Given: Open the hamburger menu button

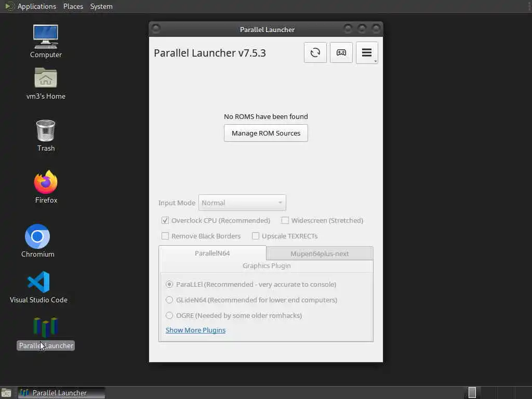Looking at the screenshot, I should (367, 52).
